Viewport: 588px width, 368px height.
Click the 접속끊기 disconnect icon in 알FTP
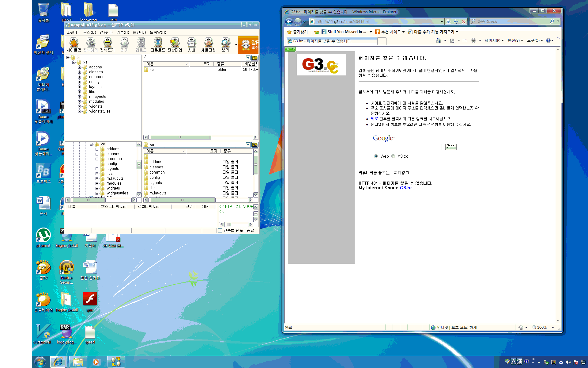point(107,45)
